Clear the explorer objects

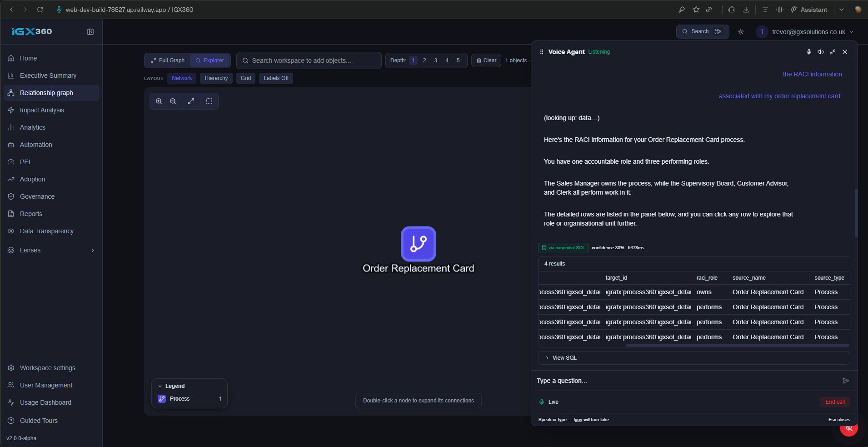click(486, 60)
